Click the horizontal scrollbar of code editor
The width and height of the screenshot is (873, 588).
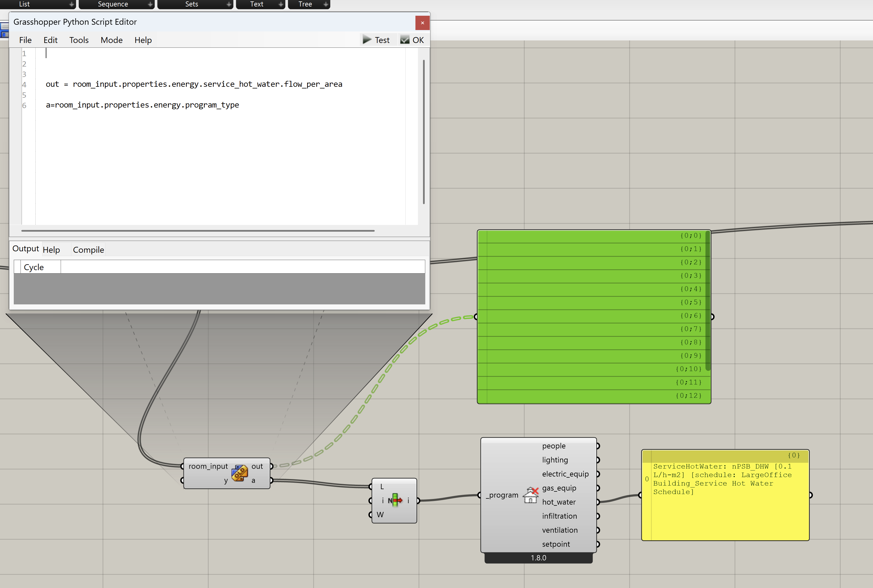198,231
